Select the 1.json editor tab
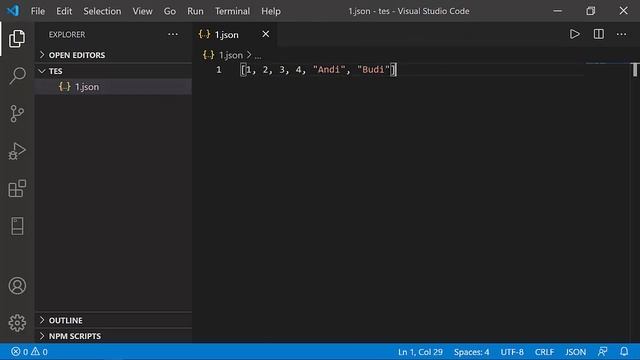Image resolution: width=640 pixels, height=360 pixels. (235, 34)
